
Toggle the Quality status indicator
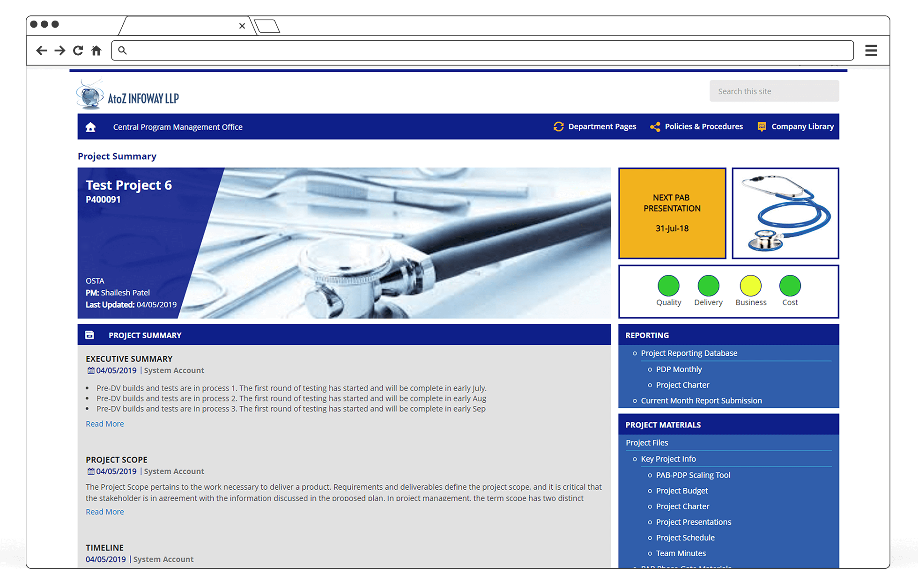coord(668,285)
